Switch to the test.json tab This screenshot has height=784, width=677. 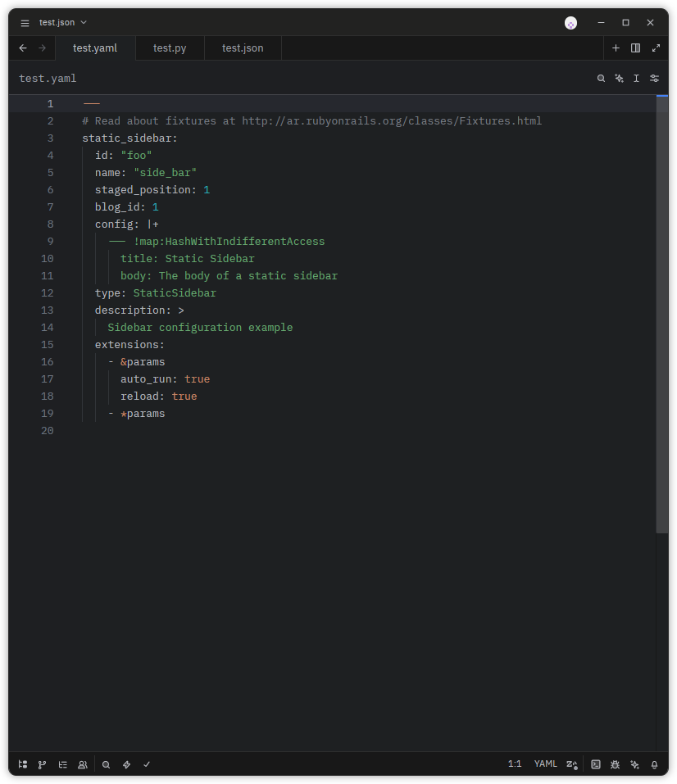[x=243, y=48]
